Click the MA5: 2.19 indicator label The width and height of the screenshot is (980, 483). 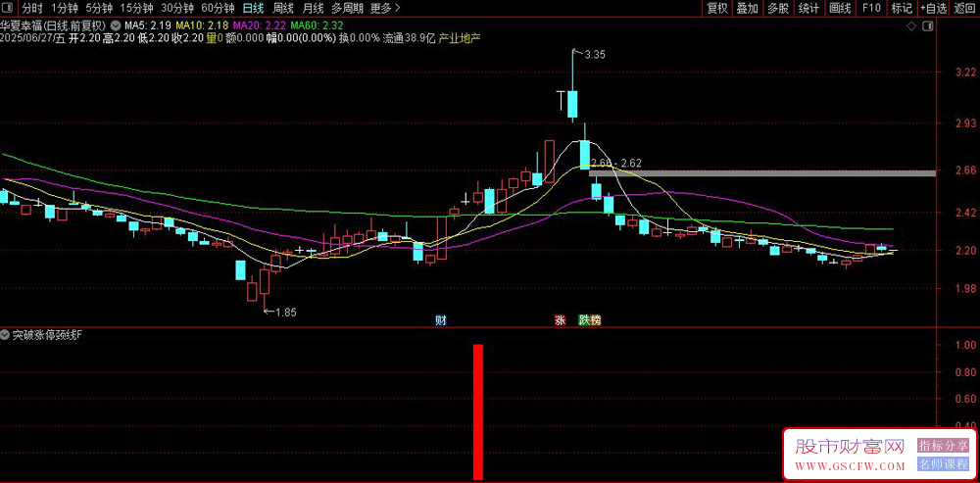(x=148, y=26)
